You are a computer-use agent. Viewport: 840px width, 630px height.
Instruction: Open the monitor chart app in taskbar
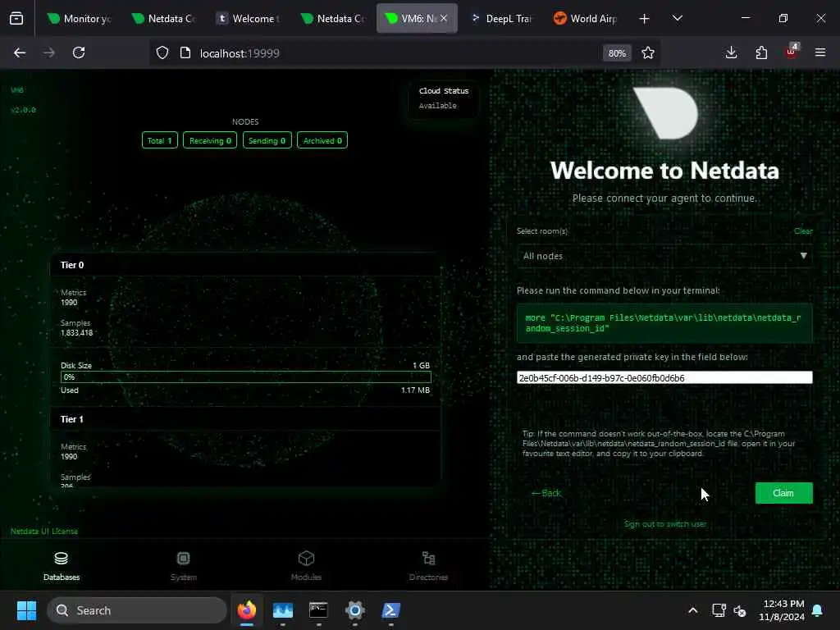tap(283, 610)
